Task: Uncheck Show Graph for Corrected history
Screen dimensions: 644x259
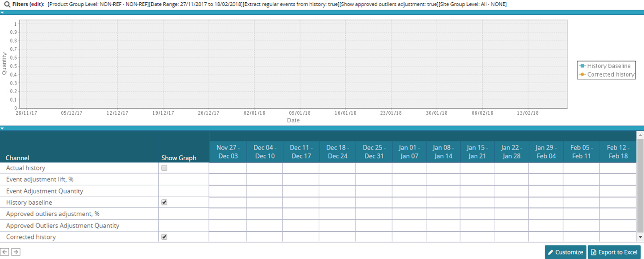Action: (x=164, y=237)
